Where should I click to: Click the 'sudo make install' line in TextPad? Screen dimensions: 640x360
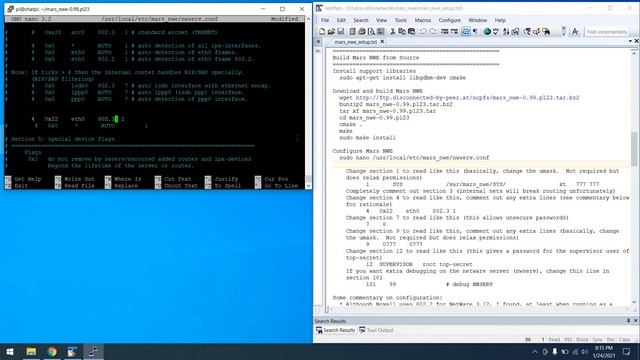pos(367,138)
